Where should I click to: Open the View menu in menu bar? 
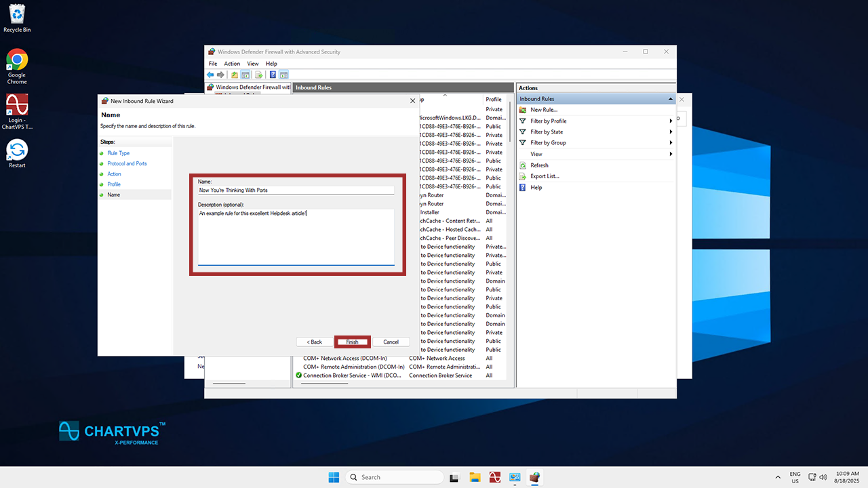(252, 64)
